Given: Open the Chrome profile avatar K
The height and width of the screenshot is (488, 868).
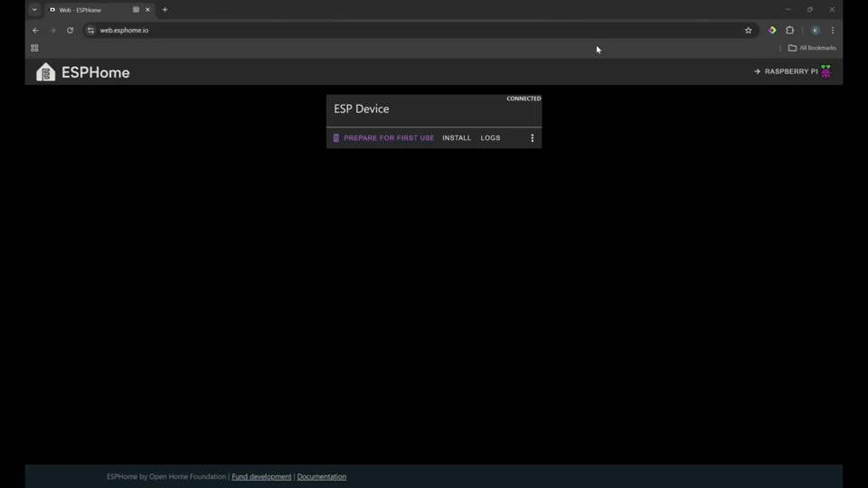Looking at the screenshot, I should (815, 31).
